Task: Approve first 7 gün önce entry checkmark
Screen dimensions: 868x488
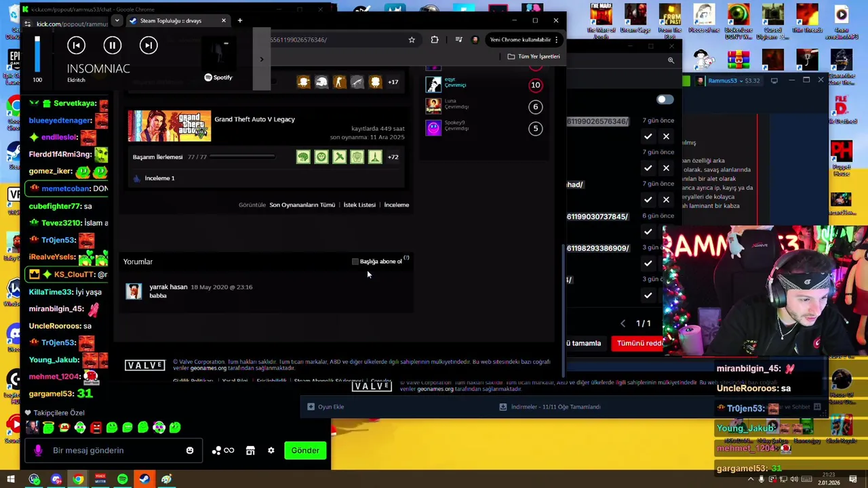Action: coord(648,137)
